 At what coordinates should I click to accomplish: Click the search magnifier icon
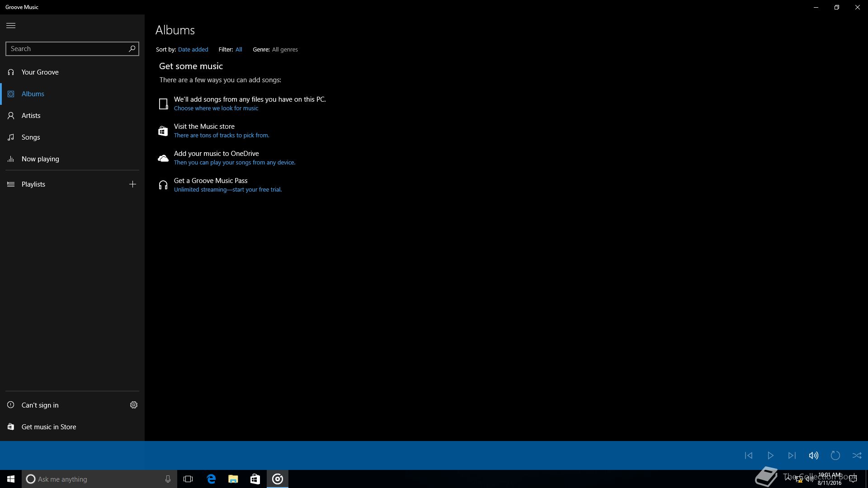132,49
